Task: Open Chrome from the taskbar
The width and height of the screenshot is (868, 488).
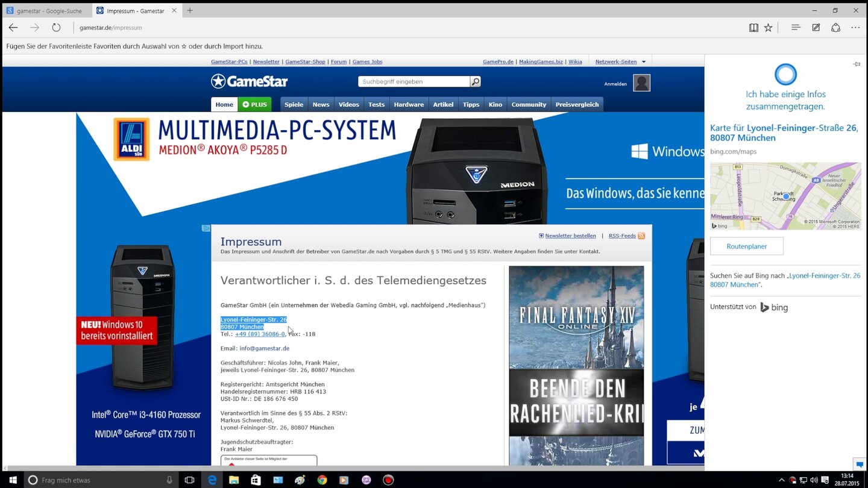Action: click(322, 480)
